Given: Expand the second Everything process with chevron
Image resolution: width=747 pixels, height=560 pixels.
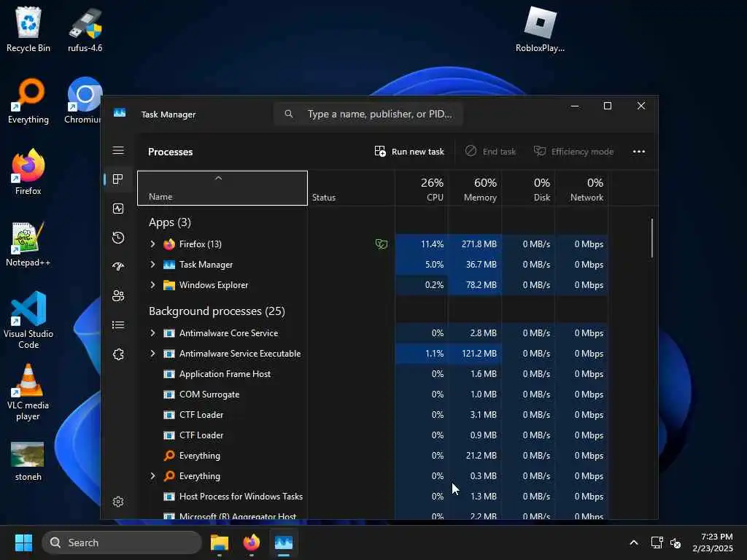Looking at the screenshot, I should pyautogui.click(x=152, y=475).
